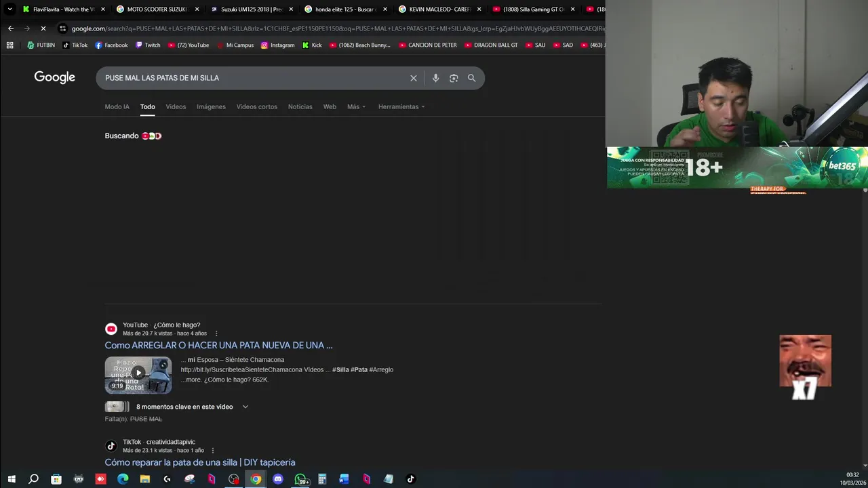Screen dimensions: 868x488
Task: Close the FlaviFlavita tab
Action: [102, 9]
